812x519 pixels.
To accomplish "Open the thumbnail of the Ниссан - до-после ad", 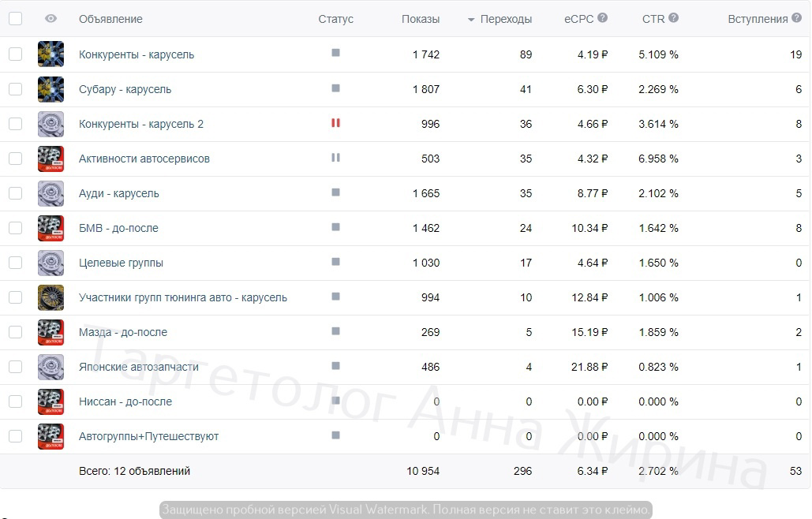I will (x=51, y=401).
